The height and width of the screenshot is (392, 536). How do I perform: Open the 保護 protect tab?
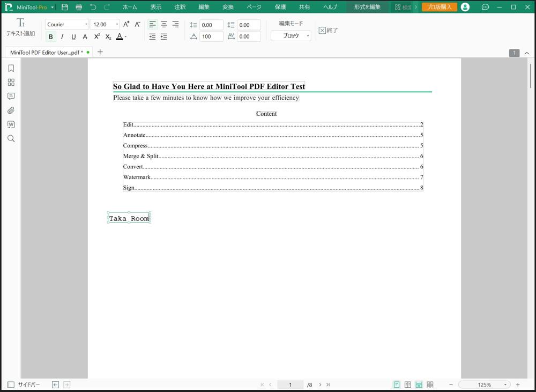[280, 7]
